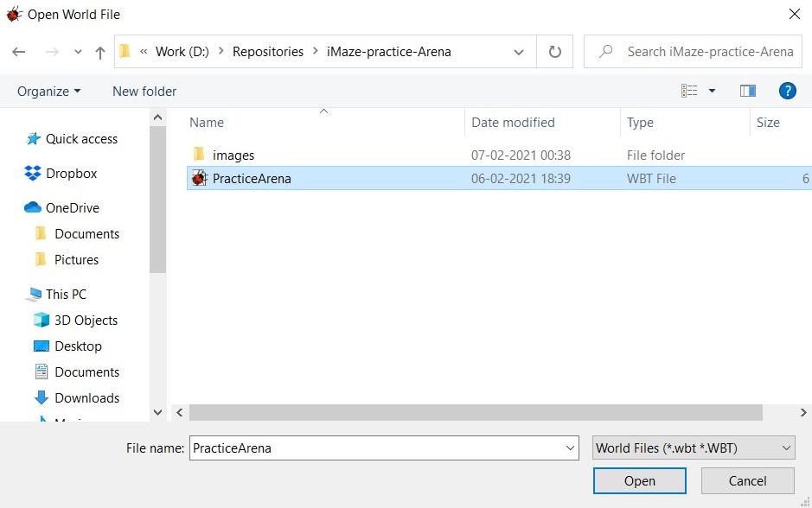Open recent locations dropdown arrow
Image resolution: width=812 pixels, height=508 pixels.
coord(78,52)
